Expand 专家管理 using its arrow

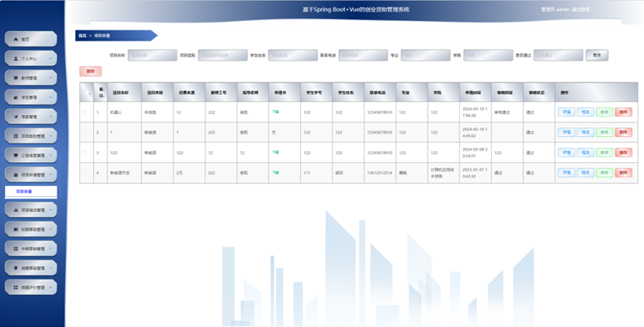click(51, 117)
